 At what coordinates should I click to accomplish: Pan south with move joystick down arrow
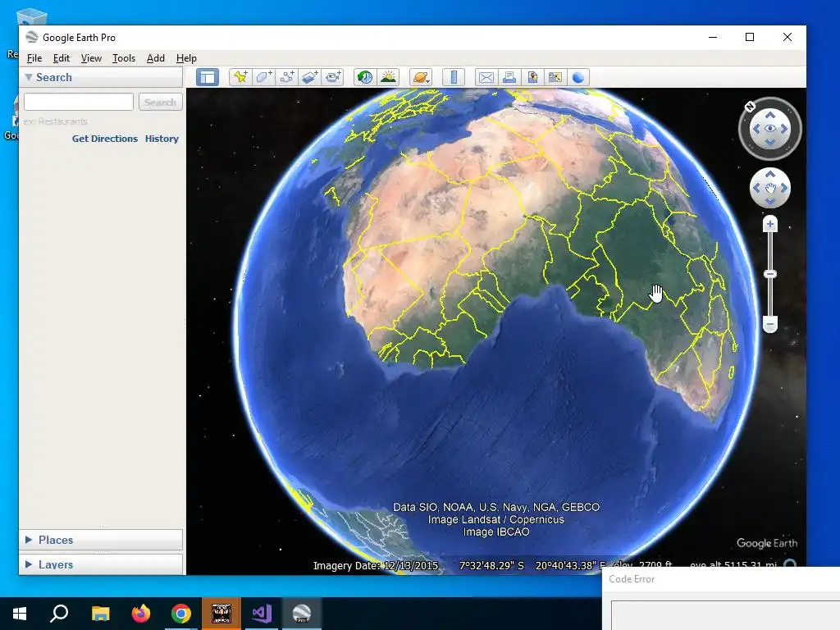[x=769, y=201]
